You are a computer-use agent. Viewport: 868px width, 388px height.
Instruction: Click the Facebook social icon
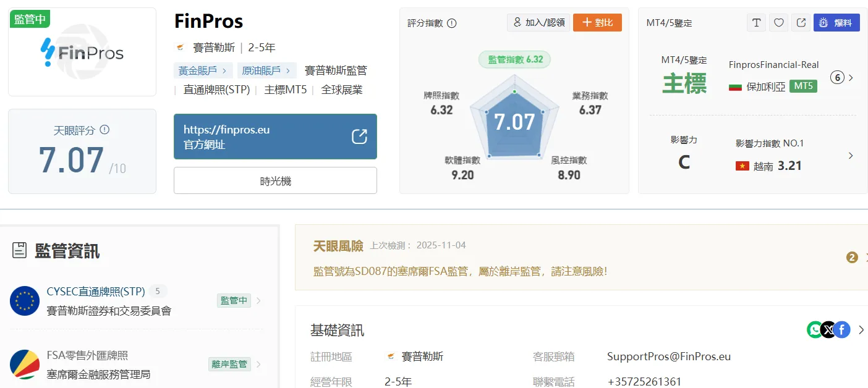842,330
